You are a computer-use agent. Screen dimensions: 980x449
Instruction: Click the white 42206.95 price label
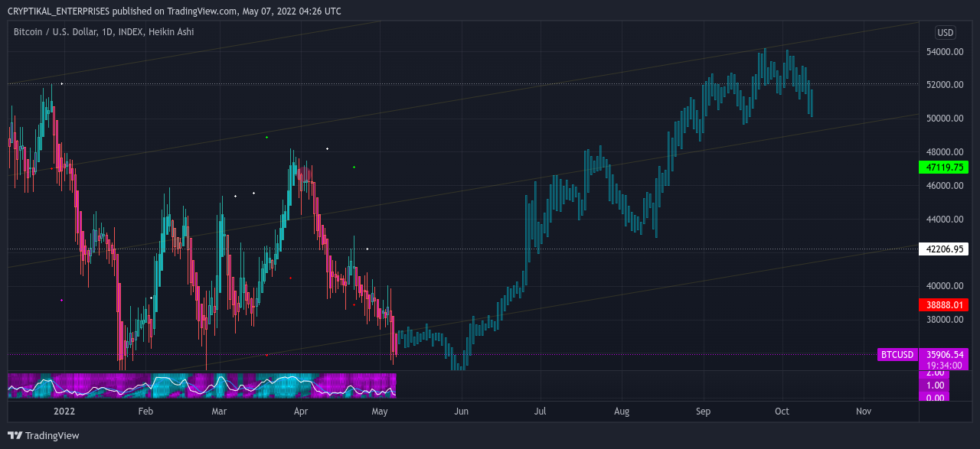[x=943, y=249]
